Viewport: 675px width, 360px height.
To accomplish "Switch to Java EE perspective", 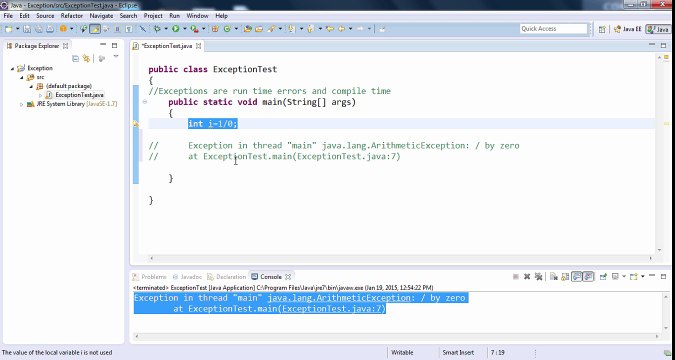I will tap(628, 29).
